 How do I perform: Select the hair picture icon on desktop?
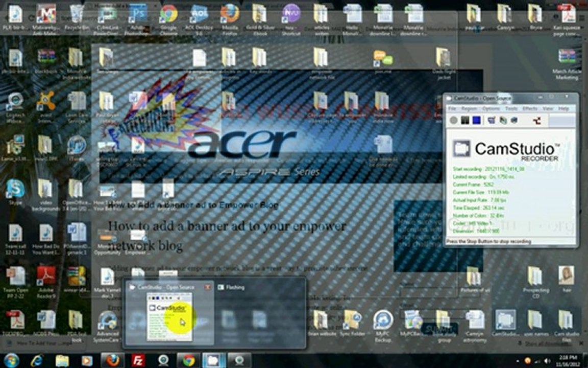point(566,279)
